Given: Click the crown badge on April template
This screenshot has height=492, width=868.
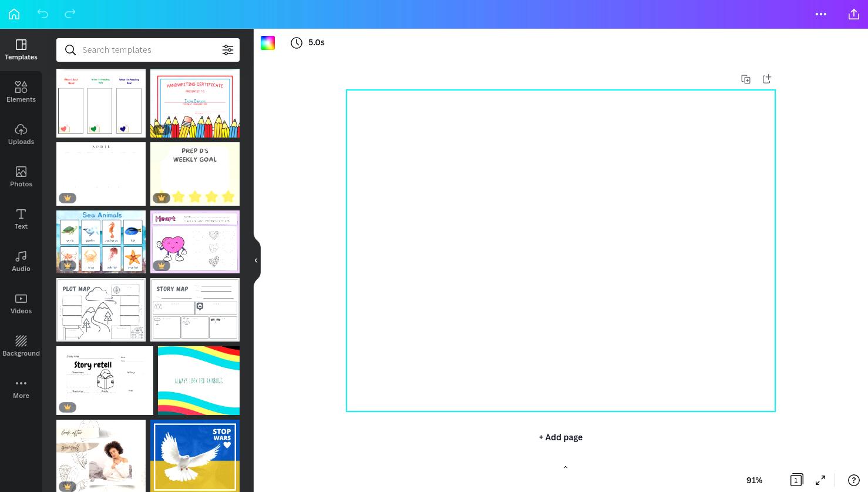Looking at the screenshot, I should point(68,198).
